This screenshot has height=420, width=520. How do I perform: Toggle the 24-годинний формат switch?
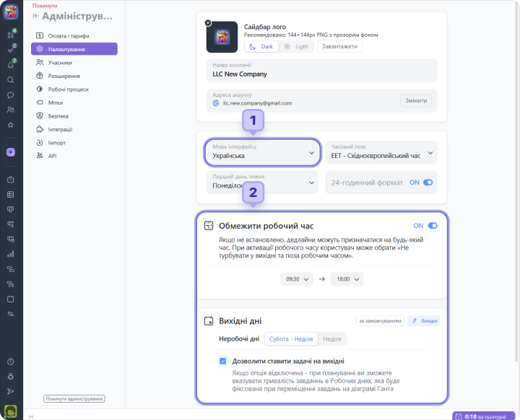pos(428,183)
